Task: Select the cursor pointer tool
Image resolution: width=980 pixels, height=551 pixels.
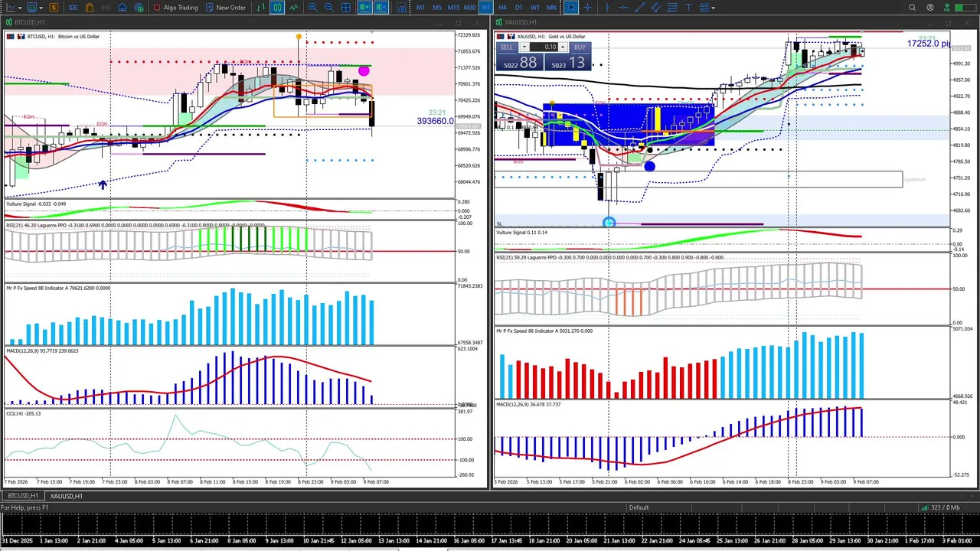Action: pyautogui.click(x=571, y=7)
